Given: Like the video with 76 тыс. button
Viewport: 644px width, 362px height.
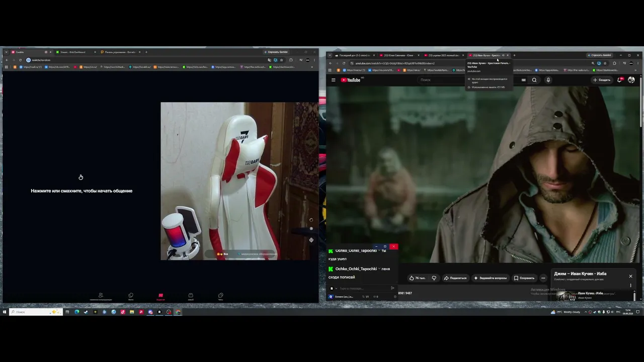Looking at the screenshot, I should click(x=417, y=278).
